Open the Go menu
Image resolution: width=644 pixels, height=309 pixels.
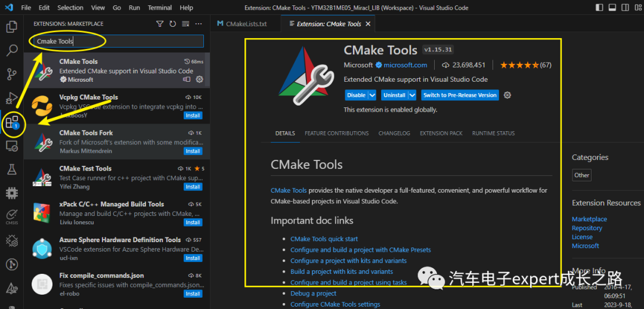117,8
